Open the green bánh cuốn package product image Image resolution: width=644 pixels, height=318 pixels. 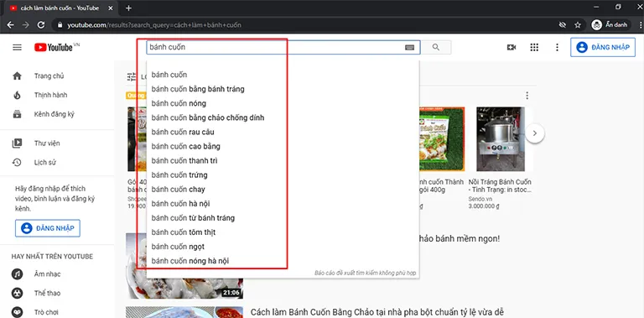click(x=442, y=139)
